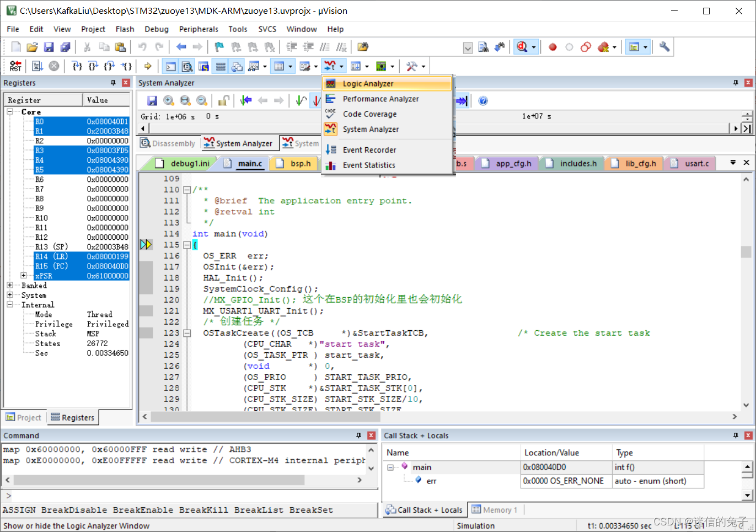Open the Memory Windows dropdown arrow
The image size is (756, 532).
pyautogui.click(x=291, y=67)
